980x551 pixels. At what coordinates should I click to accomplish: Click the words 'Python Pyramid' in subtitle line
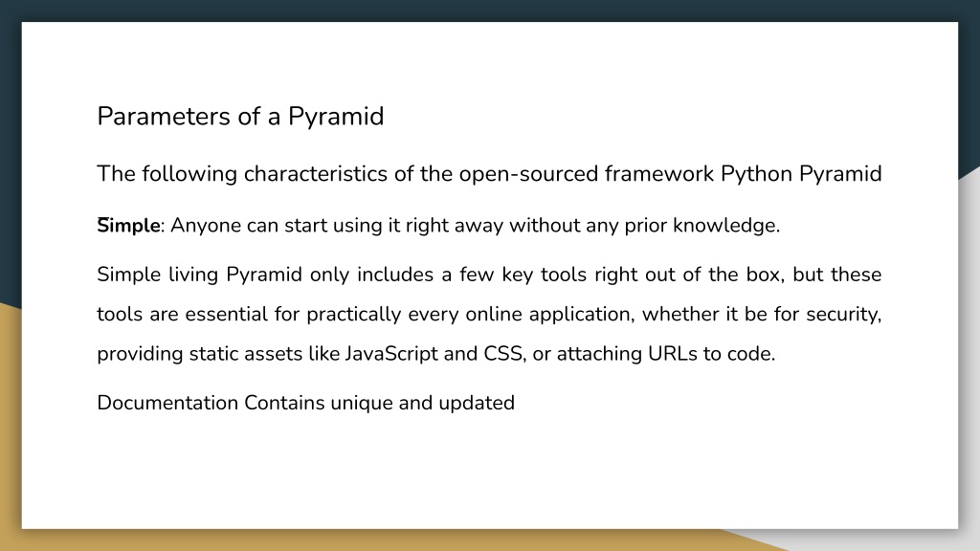coord(801,174)
